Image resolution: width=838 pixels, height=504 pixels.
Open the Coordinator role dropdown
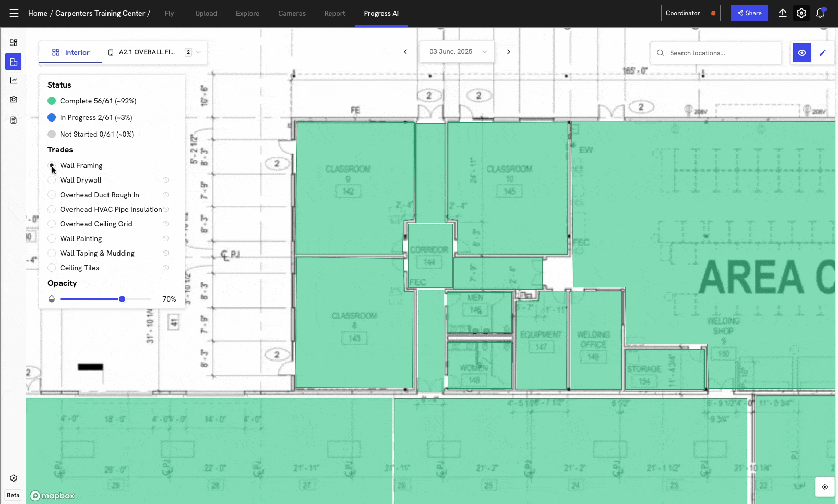pyautogui.click(x=690, y=13)
